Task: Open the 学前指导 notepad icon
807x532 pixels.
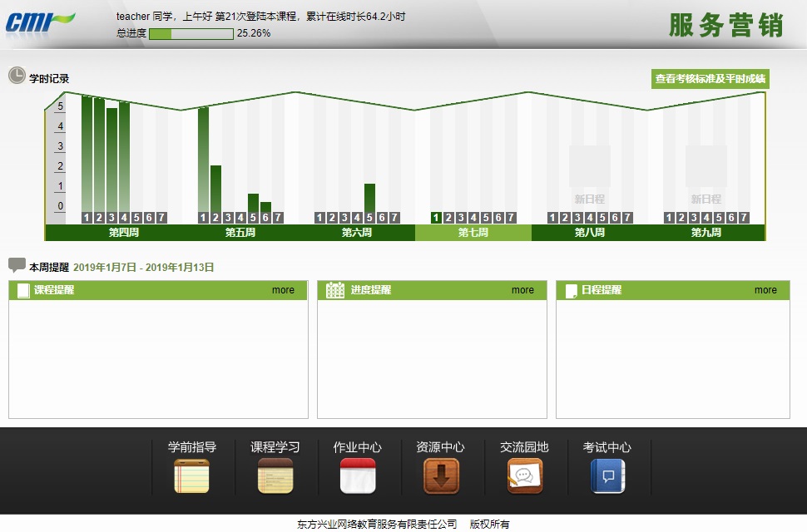Action: click(x=191, y=476)
